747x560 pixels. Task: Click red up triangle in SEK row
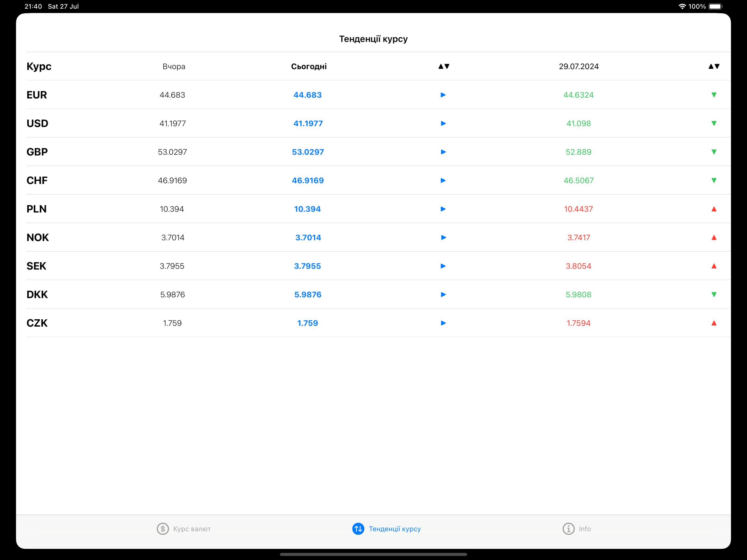click(x=714, y=266)
